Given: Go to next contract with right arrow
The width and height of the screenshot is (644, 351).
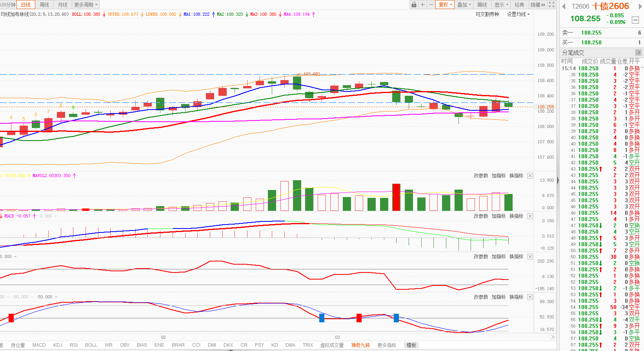Looking at the screenshot, I should 638,6.
